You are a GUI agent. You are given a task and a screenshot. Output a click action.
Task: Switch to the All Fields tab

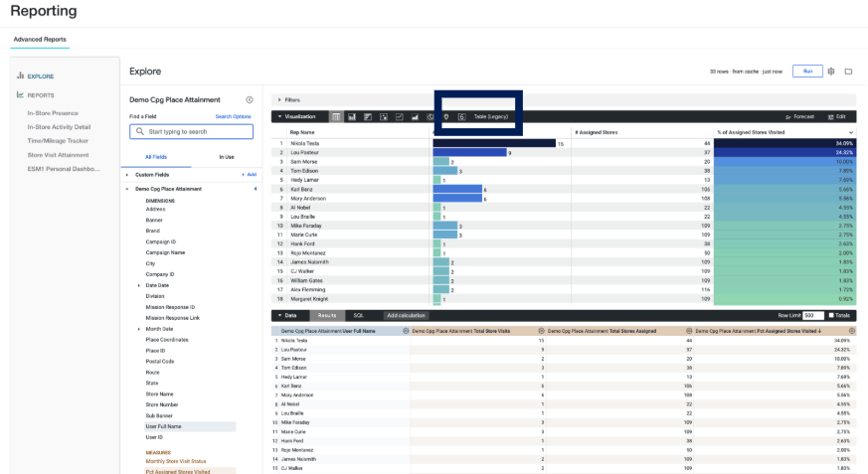156,157
